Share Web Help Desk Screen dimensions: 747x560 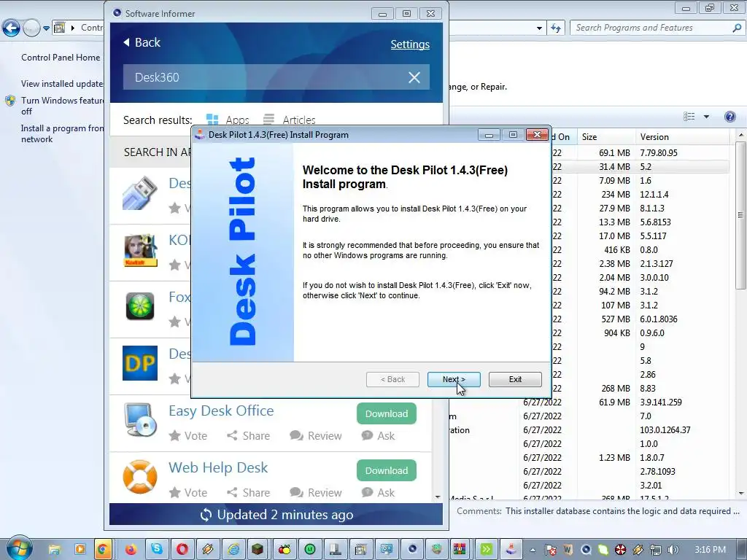pyautogui.click(x=248, y=492)
